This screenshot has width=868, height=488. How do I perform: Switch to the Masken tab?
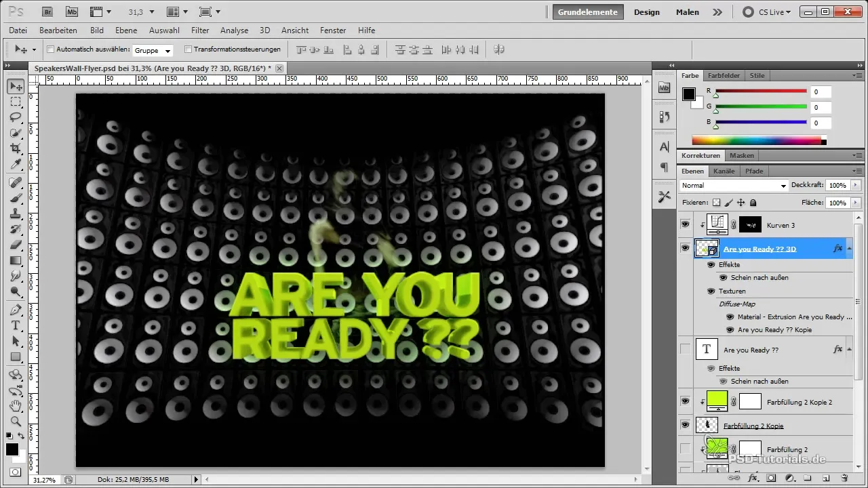(741, 156)
